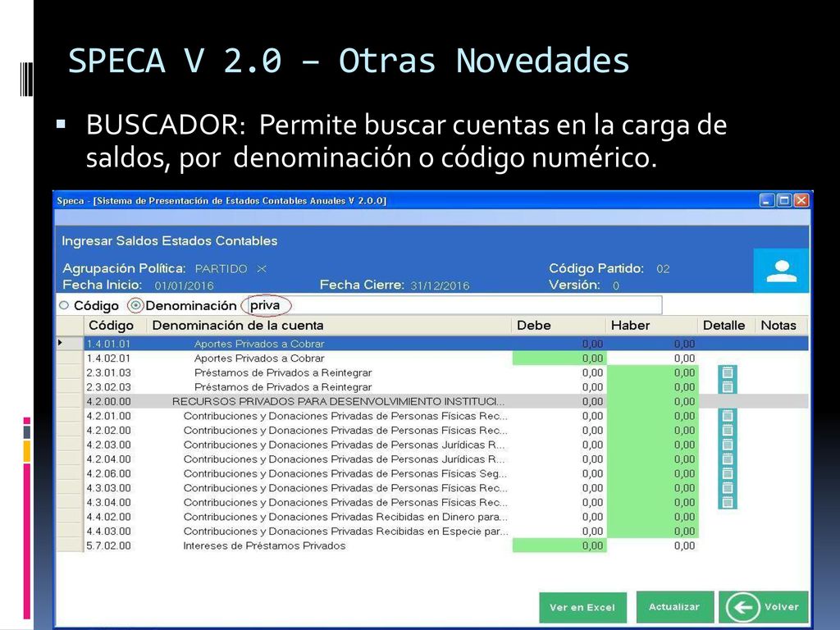Viewport: 840px width, 630px height.
Task: Click the Haber column header
Action: pos(652,325)
